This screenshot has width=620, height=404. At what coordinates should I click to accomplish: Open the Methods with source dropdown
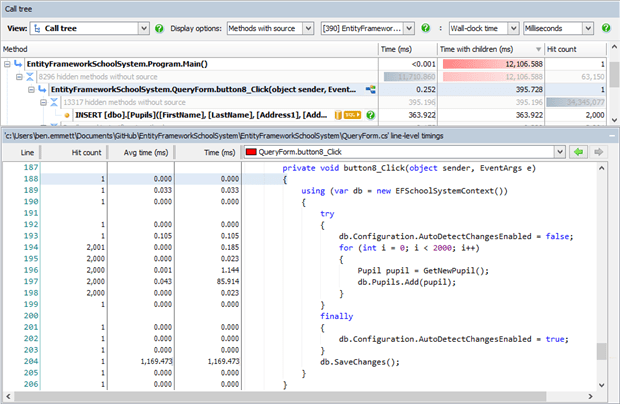pos(308,28)
